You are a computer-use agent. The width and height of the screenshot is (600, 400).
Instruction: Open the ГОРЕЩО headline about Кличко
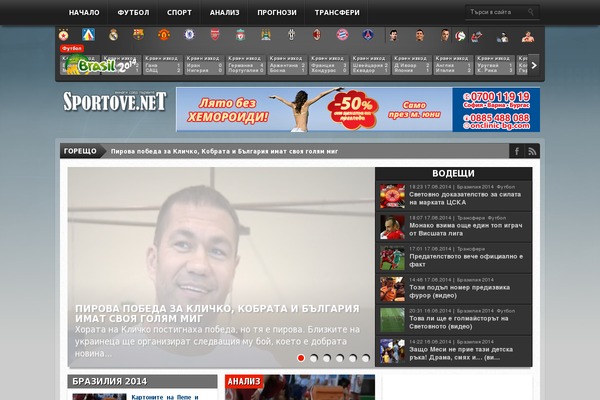coord(224,151)
